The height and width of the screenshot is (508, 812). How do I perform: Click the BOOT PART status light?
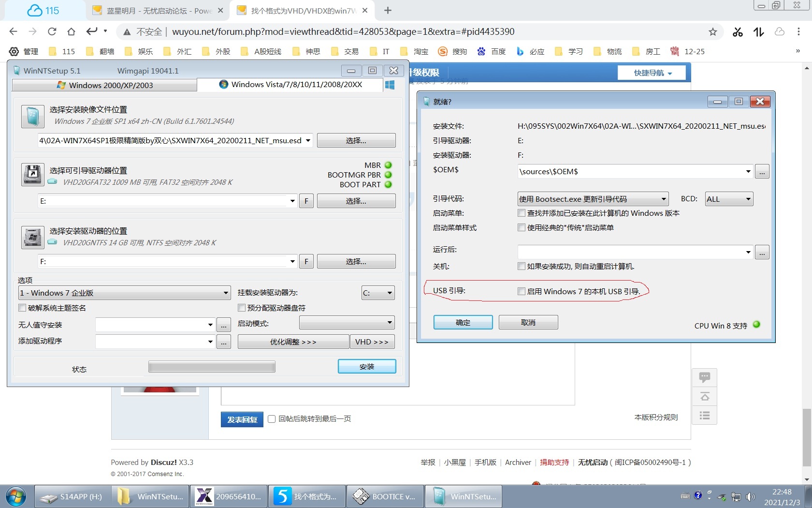(x=388, y=184)
